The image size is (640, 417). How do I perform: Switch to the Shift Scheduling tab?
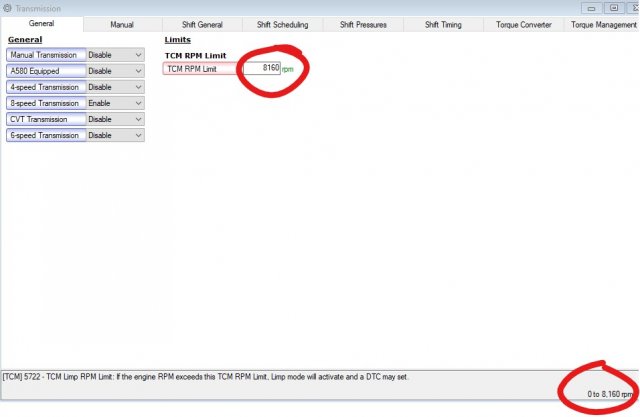(282, 24)
